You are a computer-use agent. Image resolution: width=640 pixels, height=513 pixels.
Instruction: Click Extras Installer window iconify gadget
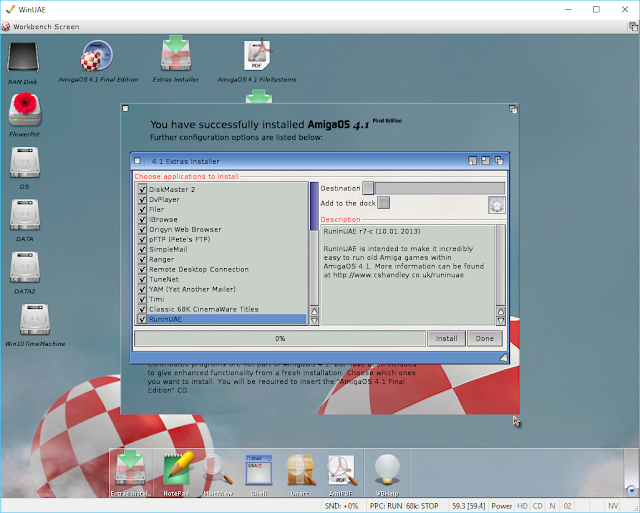point(472,161)
